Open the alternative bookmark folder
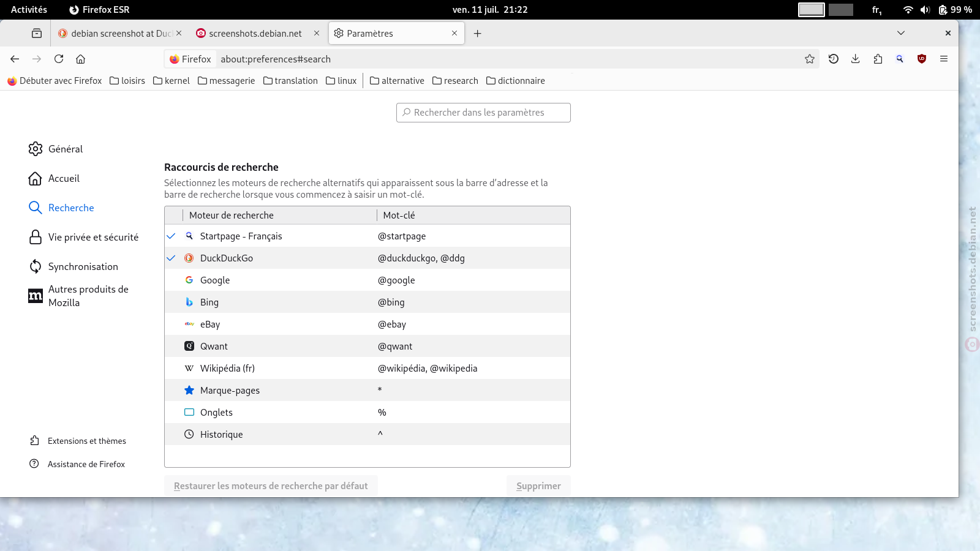980x551 pixels. tap(397, 81)
